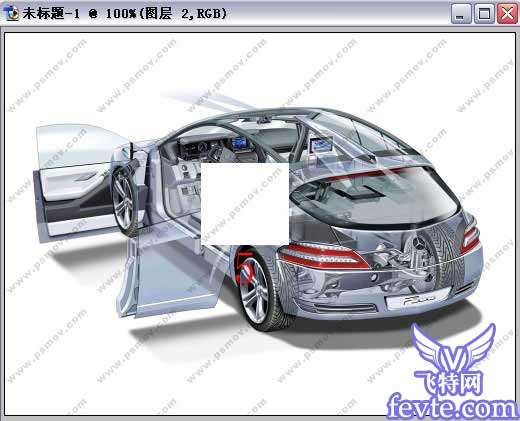The height and width of the screenshot is (421, 520).
Task: Click the white rectangle covering the car
Action: (x=245, y=204)
